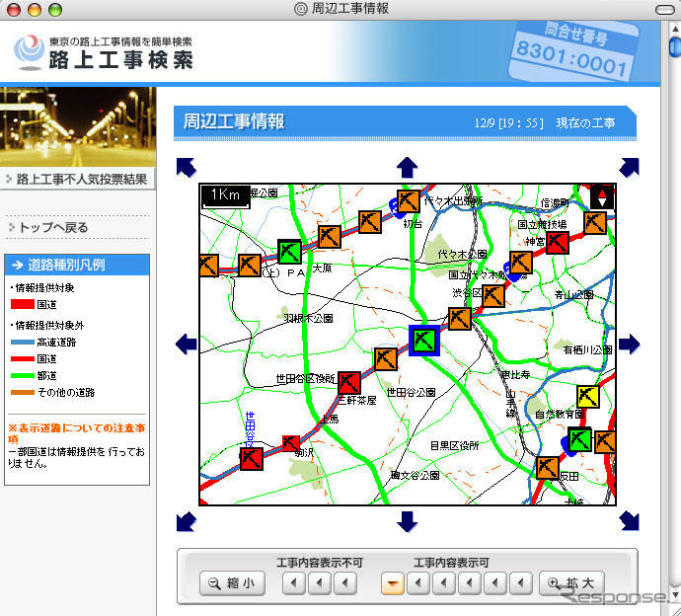681x616 pixels.
Task: Click the 周辺工事情報 section header
Action: point(405,122)
